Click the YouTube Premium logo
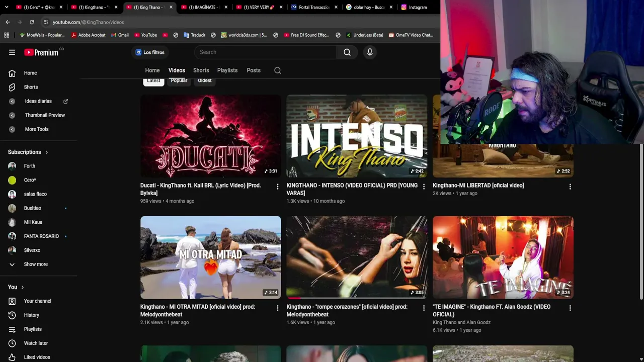 coord(41,52)
